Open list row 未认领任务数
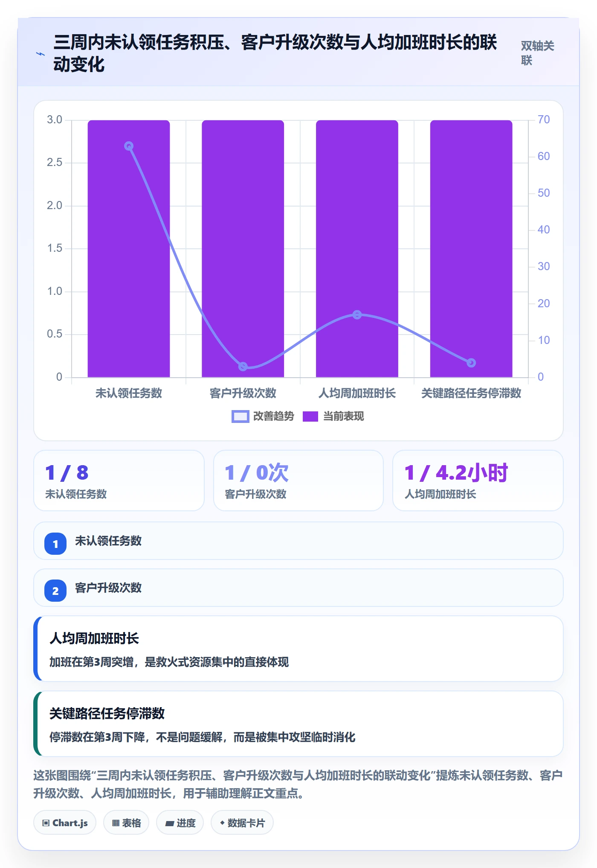 coord(298,541)
